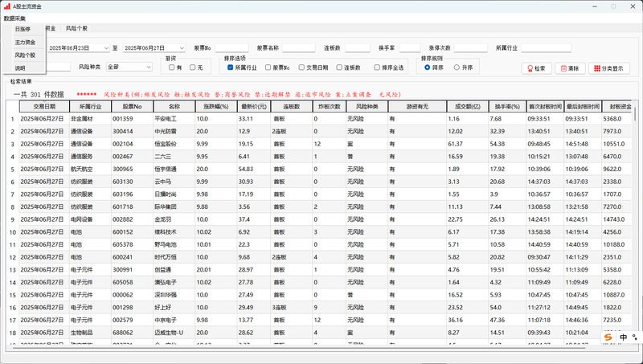Select the 中光防雷 name cell

pos(174,132)
